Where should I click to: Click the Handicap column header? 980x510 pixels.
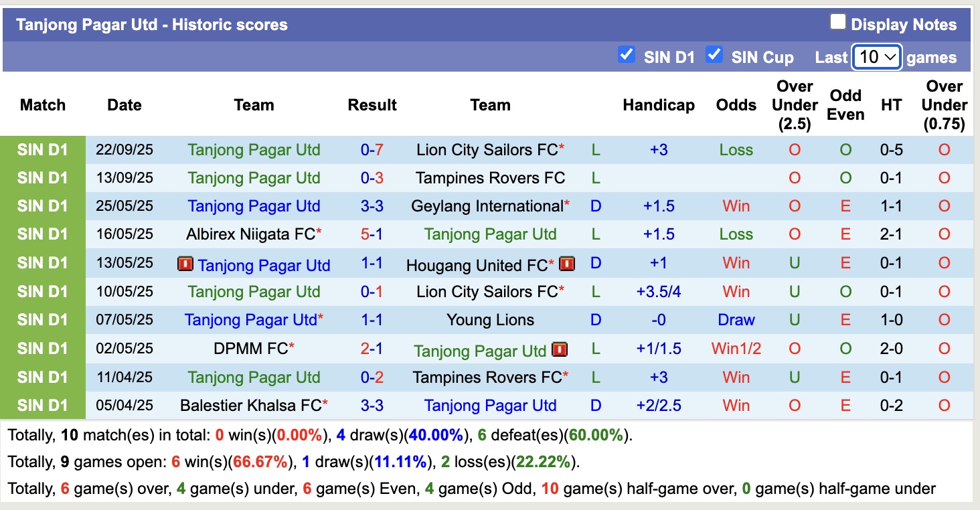658,105
